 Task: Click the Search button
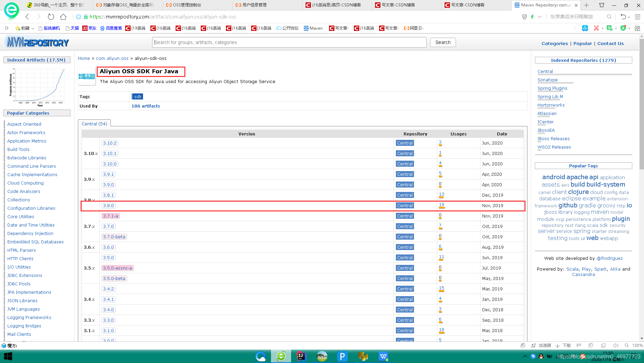(x=443, y=42)
